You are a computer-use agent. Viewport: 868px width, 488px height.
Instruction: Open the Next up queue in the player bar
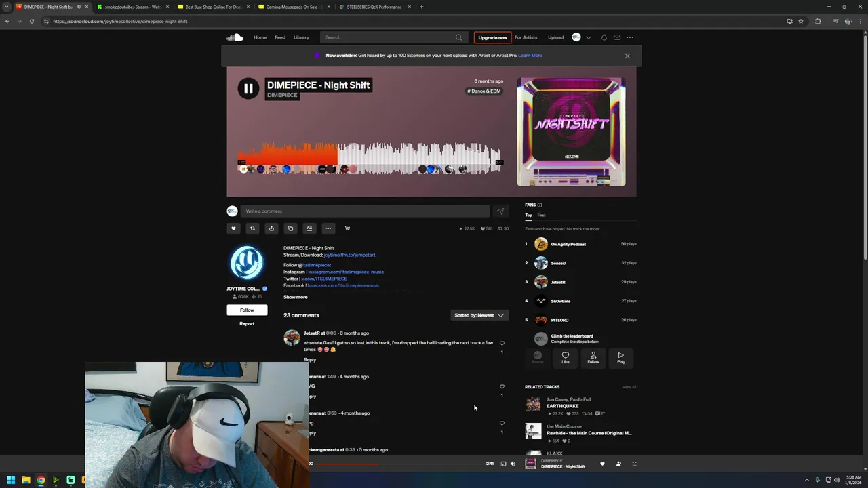point(634,464)
